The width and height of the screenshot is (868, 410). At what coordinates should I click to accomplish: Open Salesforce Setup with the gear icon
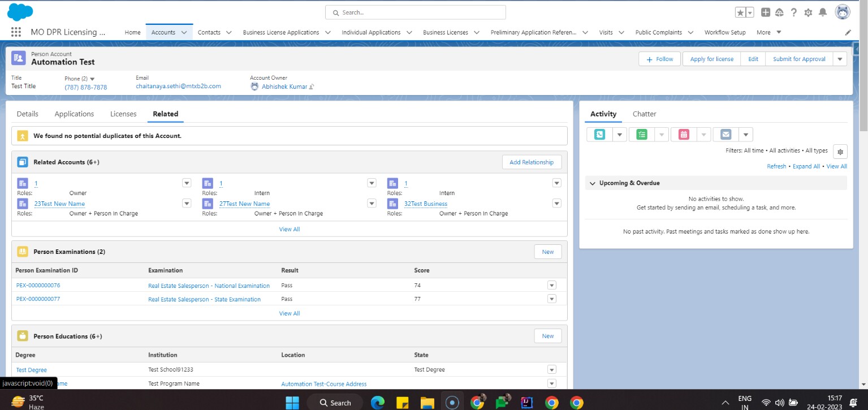point(808,12)
